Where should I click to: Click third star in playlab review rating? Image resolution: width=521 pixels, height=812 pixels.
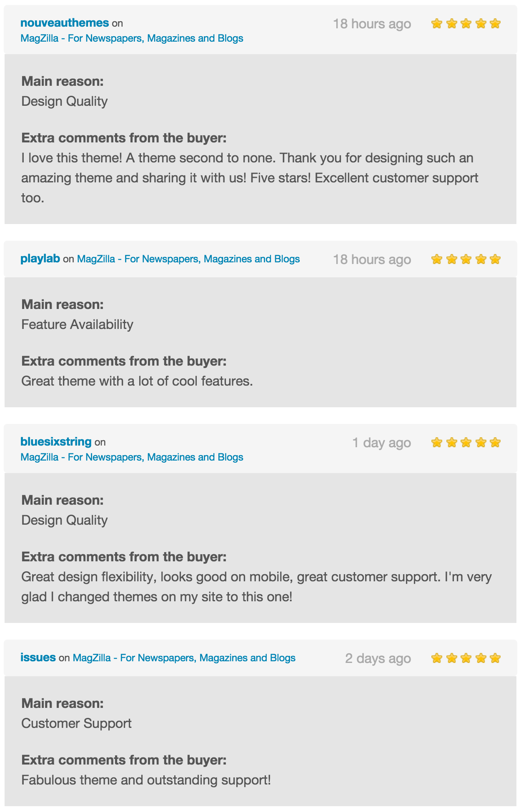point(466,259)
